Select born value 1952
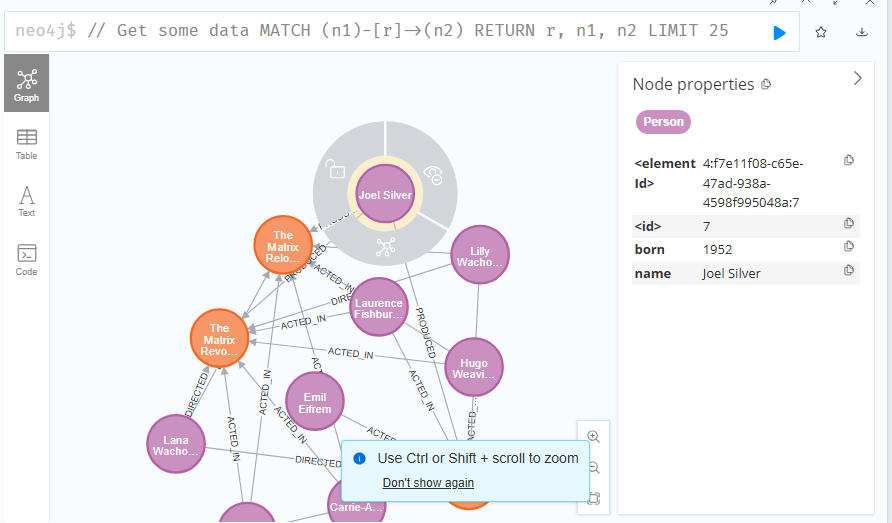This screenshot has width=892, height=523. point(717,250)
